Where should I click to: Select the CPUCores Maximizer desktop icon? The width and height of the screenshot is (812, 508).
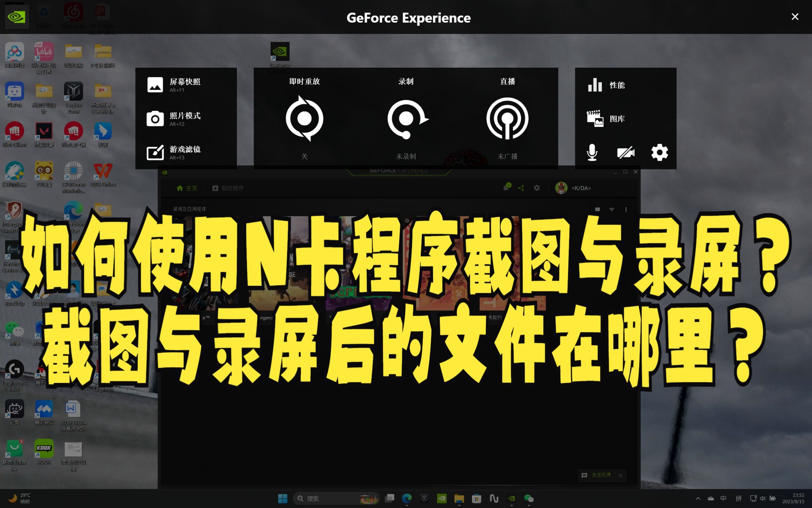[x=73, y=177]
